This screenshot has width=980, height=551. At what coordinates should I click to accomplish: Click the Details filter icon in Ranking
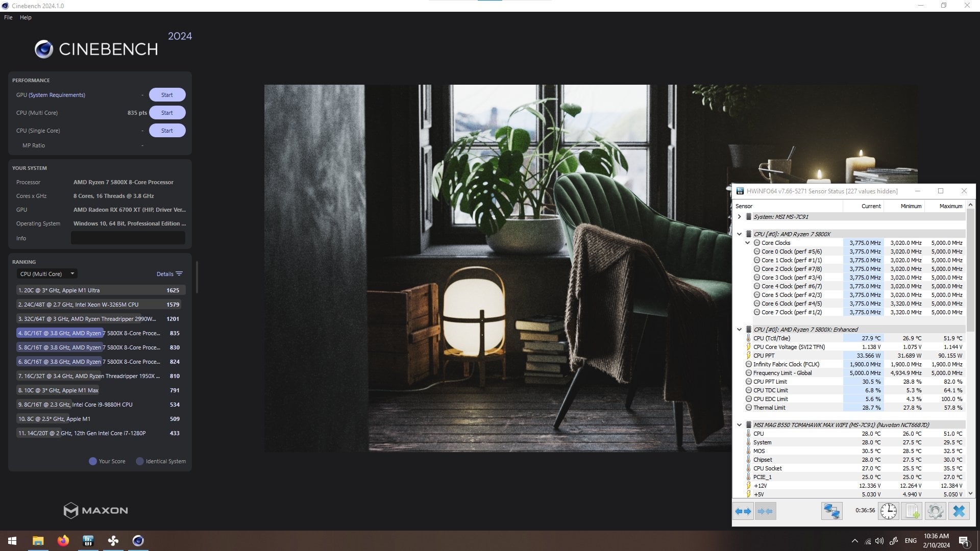click(x=179, y=274)
